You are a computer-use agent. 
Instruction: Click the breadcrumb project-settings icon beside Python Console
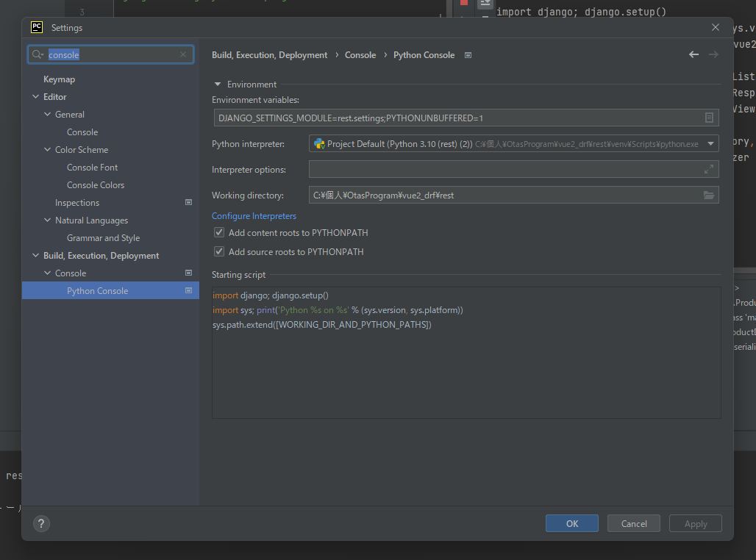click(468, 55)
